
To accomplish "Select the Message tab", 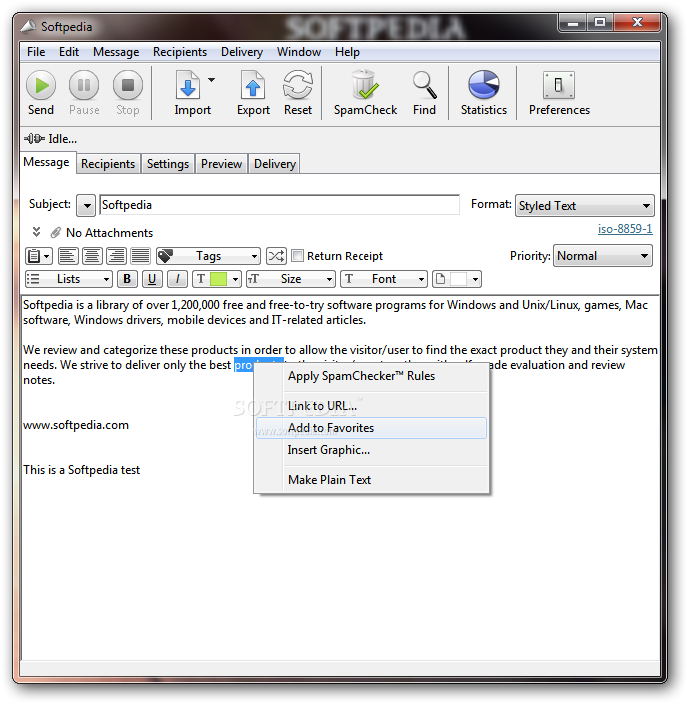I will point(46,162).
